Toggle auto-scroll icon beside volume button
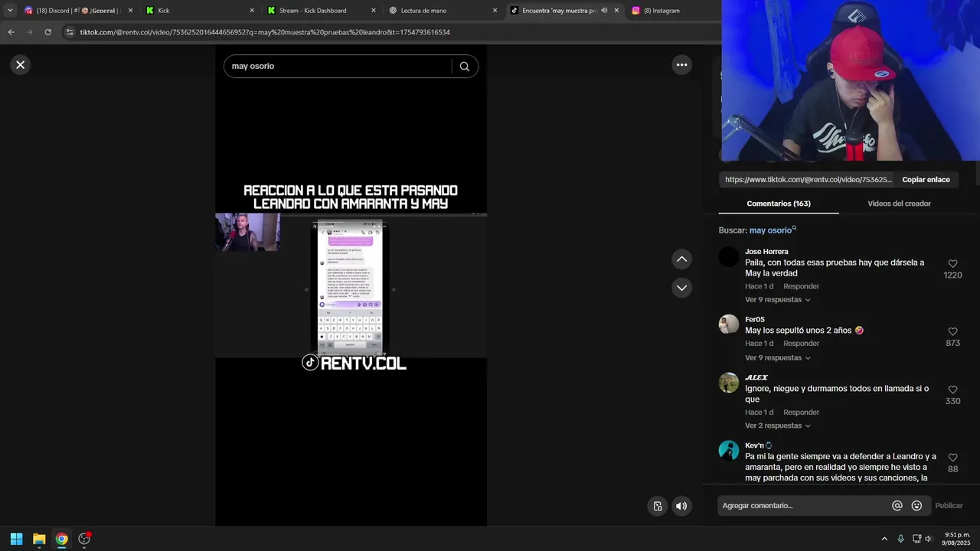 [657, 506]
